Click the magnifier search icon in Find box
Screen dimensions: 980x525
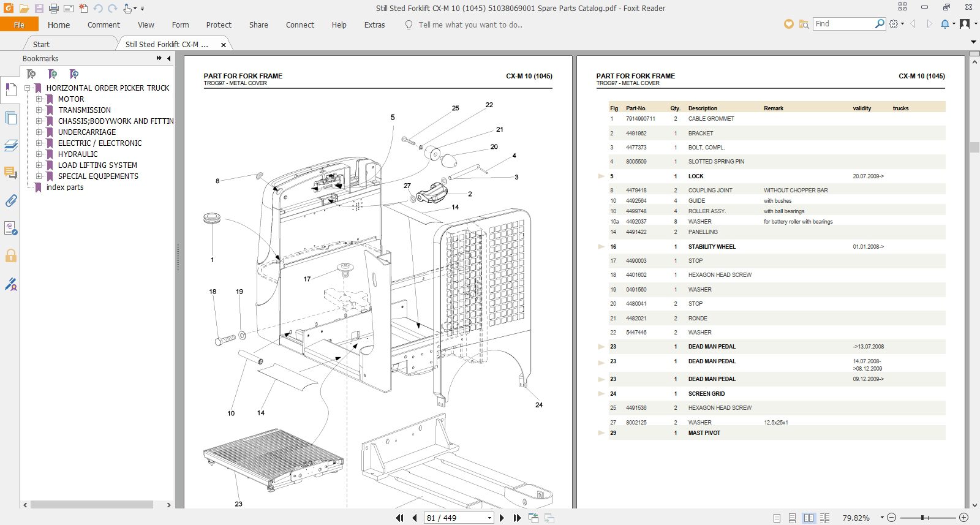click(880, 24)
